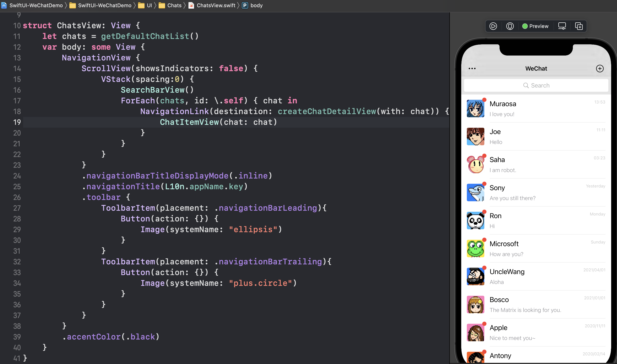Screen dimensions: 617x364
Task: Open the Chats folder breadcrumb
Action: coord(174,5)
